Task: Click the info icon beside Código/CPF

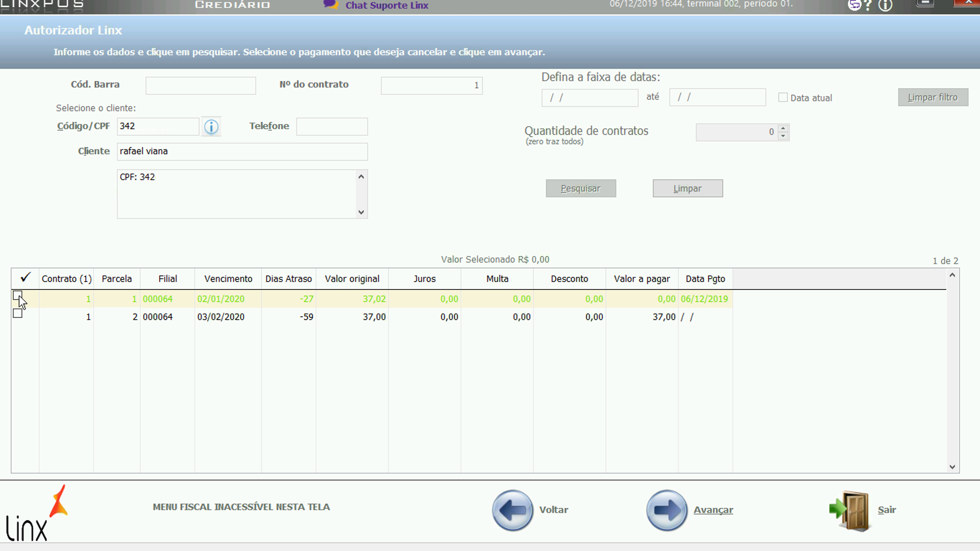Action: coord(211,127)
